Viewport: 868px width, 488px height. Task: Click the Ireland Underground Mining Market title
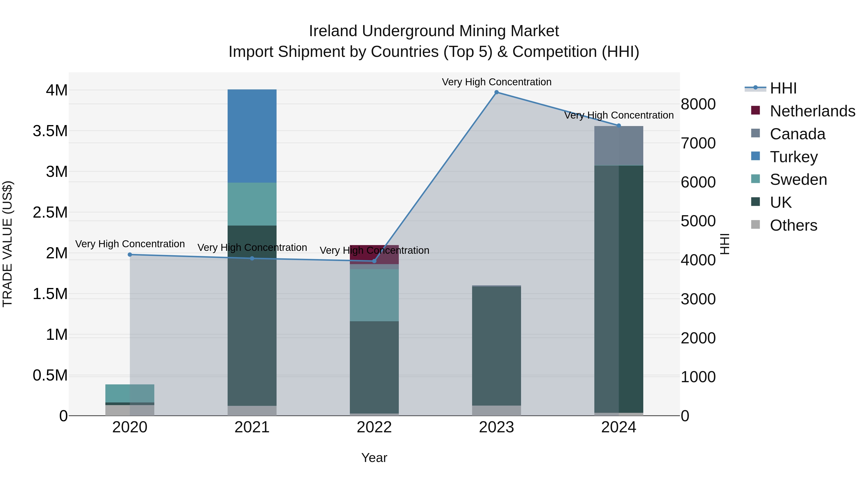point(434,31)
